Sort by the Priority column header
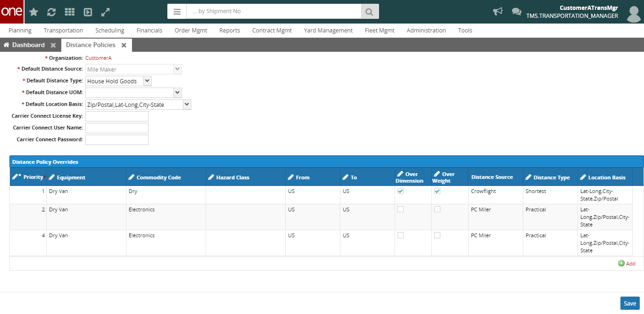This screenshot has height=314, width=644. click(29, 177)
